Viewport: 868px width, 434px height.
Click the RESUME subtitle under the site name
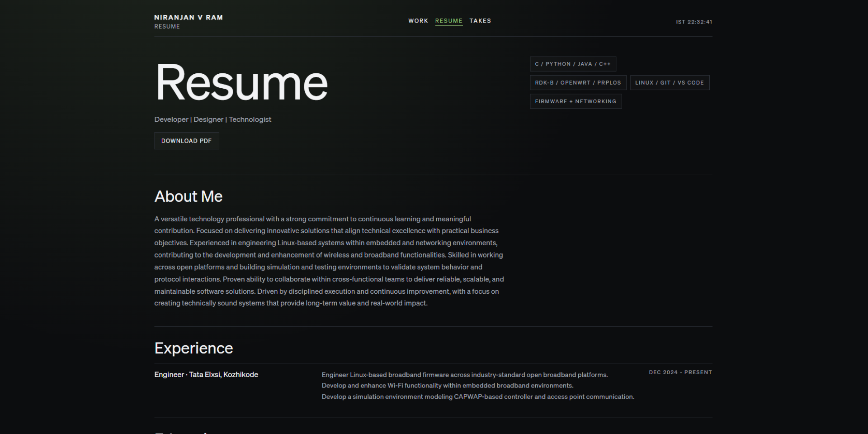tap(167, 26)
